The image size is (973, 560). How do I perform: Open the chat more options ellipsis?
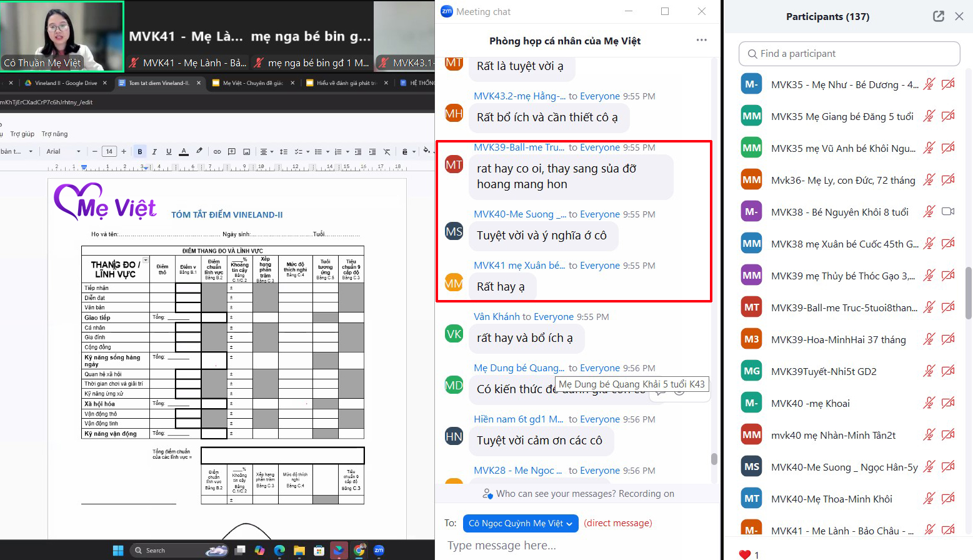(701, 41)
